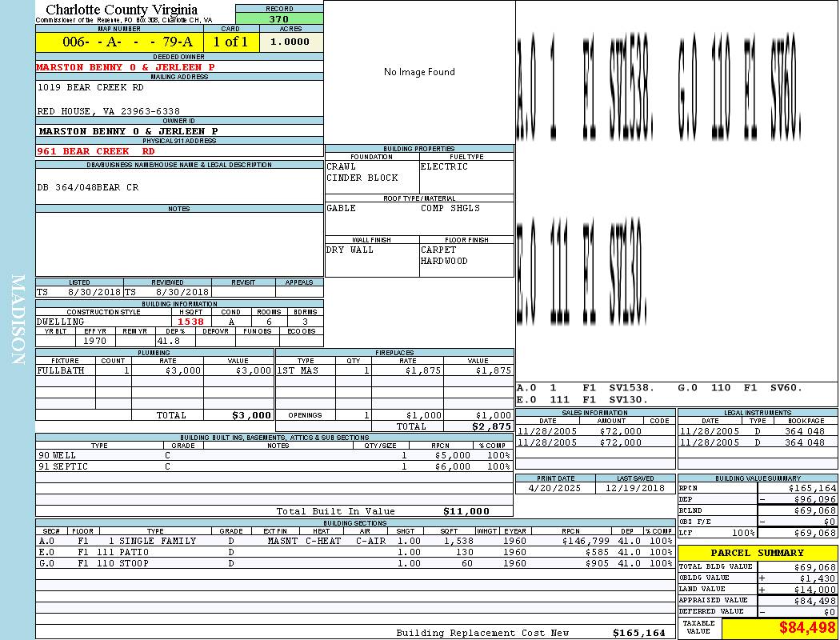The width and height of the screenshot is (840, 640).
Task: Click the fireplaces total $2,875
Action: click(x=491, y=427)
